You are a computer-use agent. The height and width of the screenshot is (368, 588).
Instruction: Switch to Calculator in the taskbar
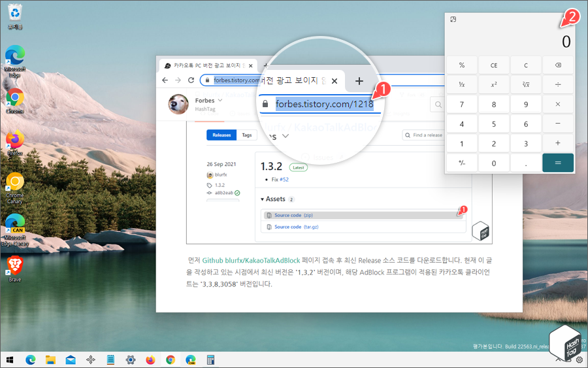(x=211, y=360)
